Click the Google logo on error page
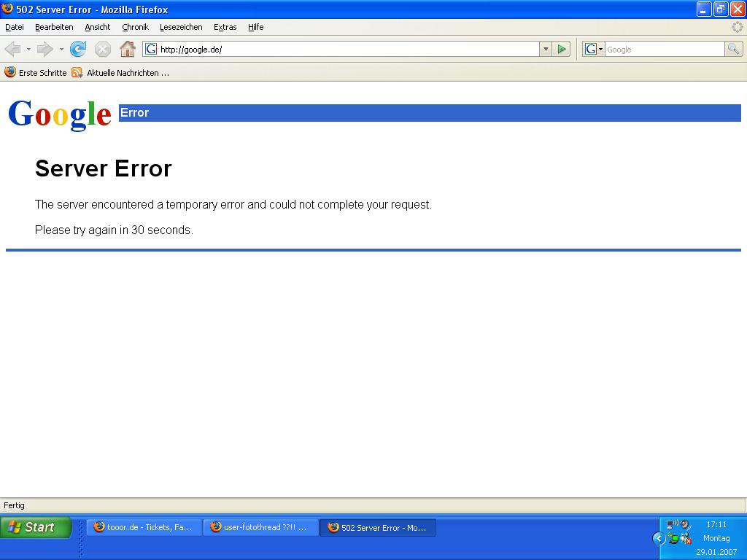This screenshot has width=747, height=560. click(x=60, y=114)
